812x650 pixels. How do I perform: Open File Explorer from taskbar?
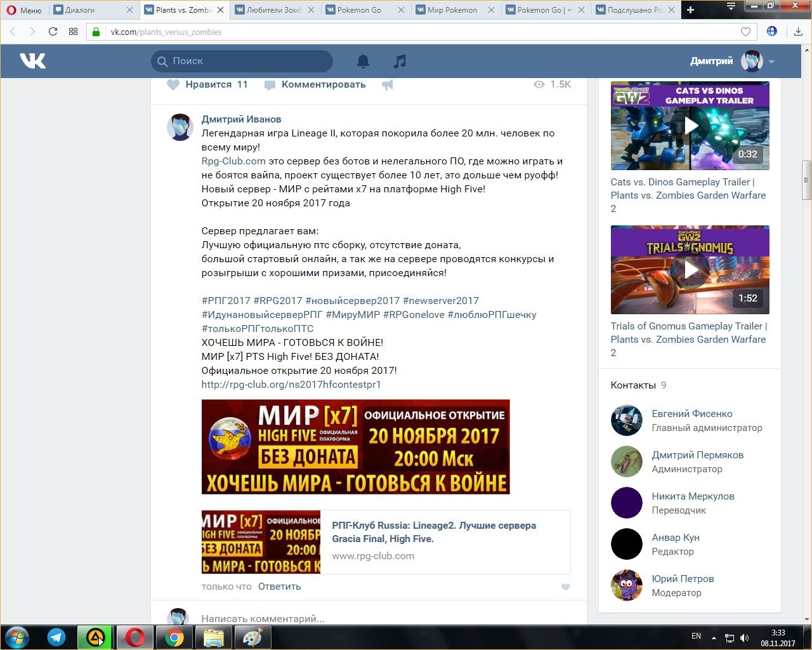[x=214, y=637]
